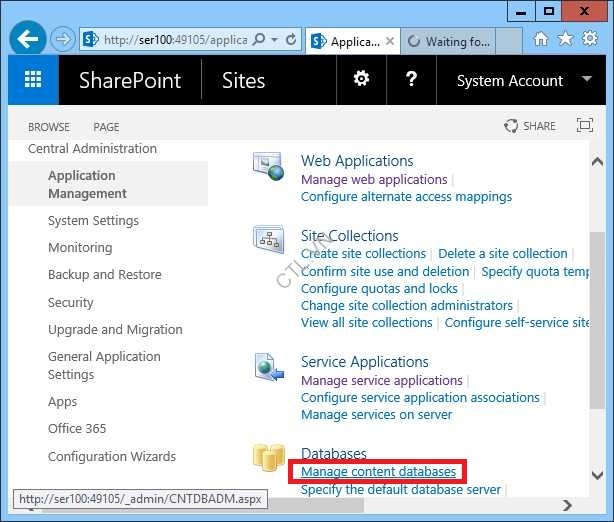Open SharePoint settings gear menu
The image size is (614, 522).
[x=361, y=79]
